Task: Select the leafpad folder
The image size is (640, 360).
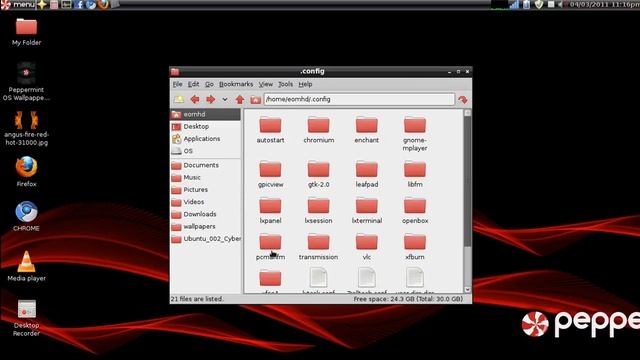Action: tap(367, 174)
